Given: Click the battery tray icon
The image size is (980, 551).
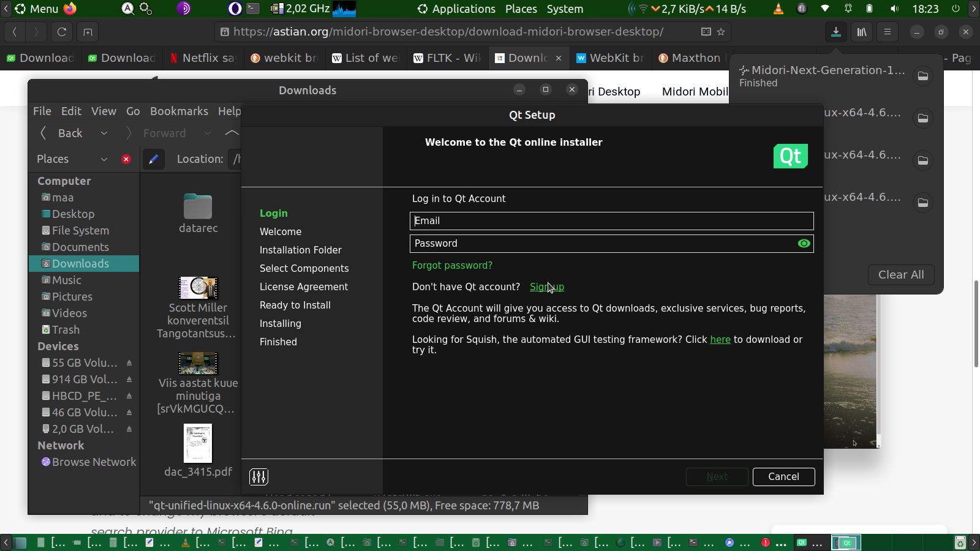Looking at the screenshot, I should tap(870, 9).
